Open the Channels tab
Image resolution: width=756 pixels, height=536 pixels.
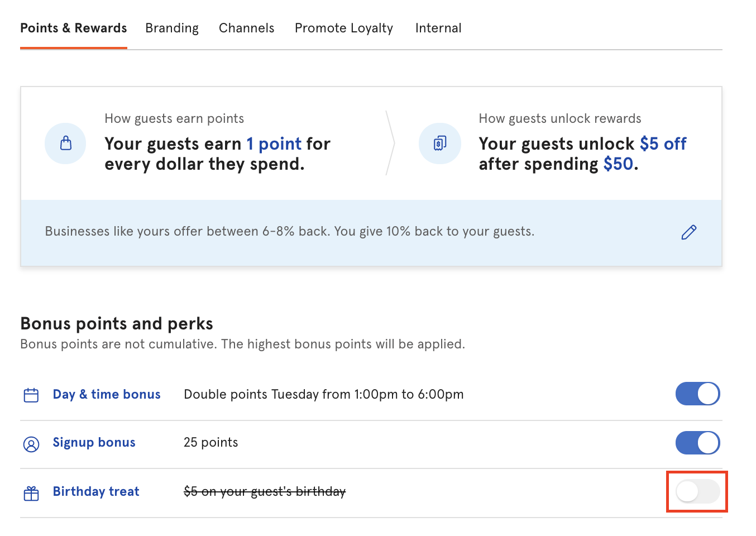pos(246,28)
